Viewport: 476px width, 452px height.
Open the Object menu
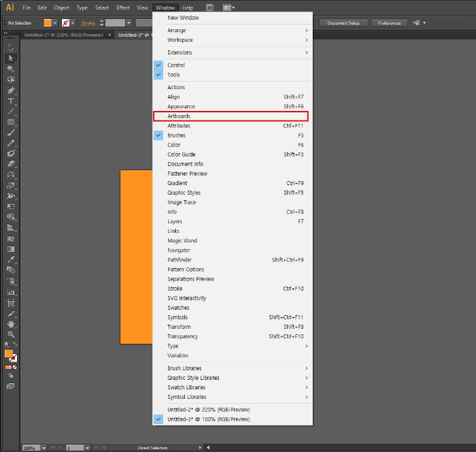tap(62, 7)
